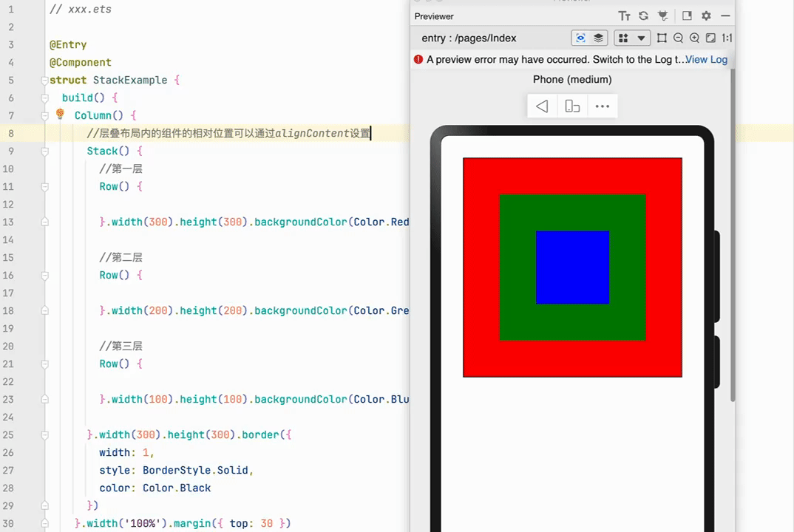The width and height of the screenshot is (794, 532).
Task: Click line number 8 in the gutter
Action: point(11,134)
